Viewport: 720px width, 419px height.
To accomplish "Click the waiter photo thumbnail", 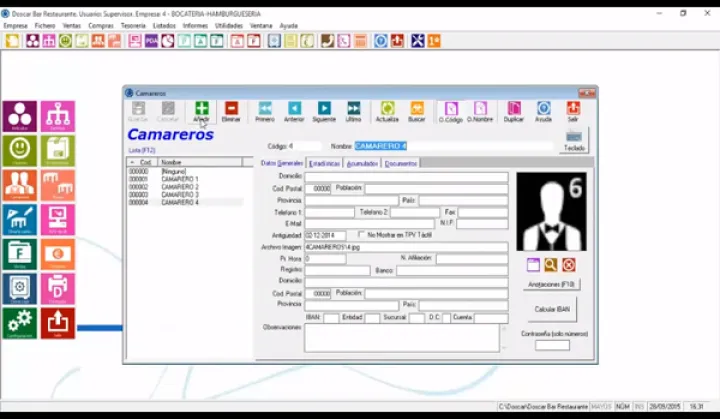I will [551, 212].
